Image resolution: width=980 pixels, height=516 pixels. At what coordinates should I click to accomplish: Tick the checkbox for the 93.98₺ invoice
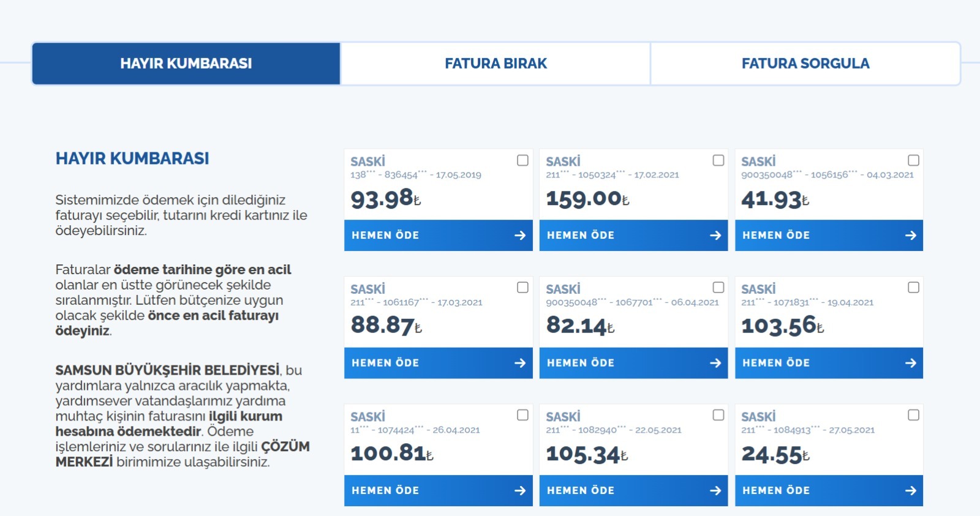click(522, 160)
